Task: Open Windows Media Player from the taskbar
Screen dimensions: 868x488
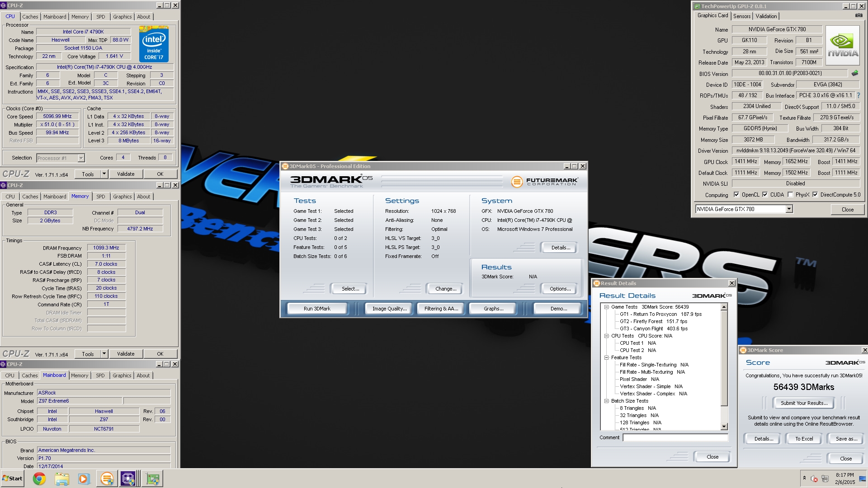Action: coord(84,479)
